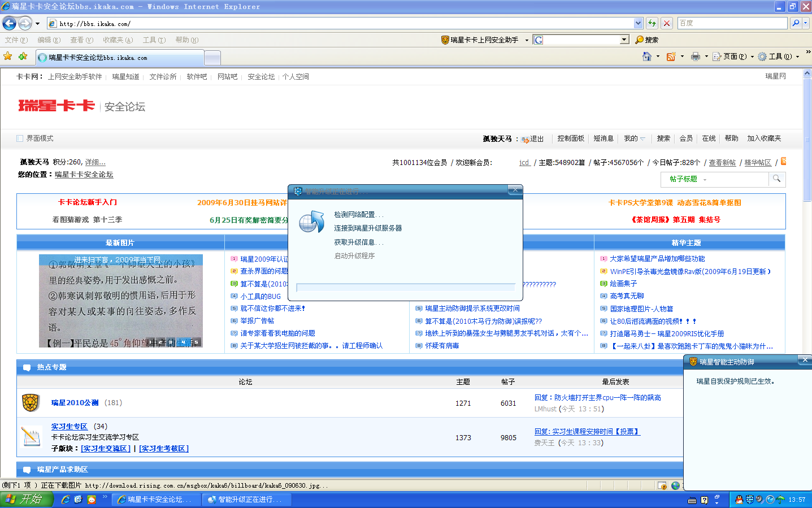Click the page vertical scrollbar
Viewport: 812px width, 508px height.
click(807, 273)
